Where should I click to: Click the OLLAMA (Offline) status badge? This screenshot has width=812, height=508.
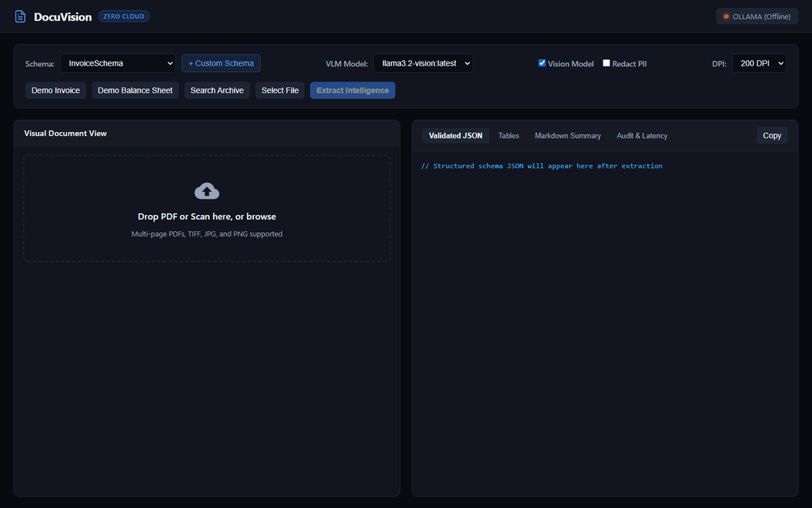coord(756,17)
